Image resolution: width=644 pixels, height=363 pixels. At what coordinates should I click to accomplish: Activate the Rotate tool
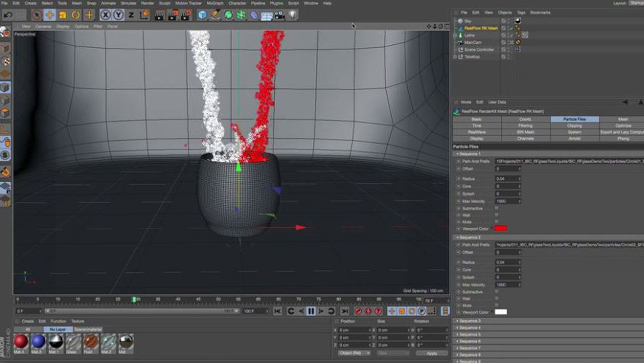pos(76,15)
